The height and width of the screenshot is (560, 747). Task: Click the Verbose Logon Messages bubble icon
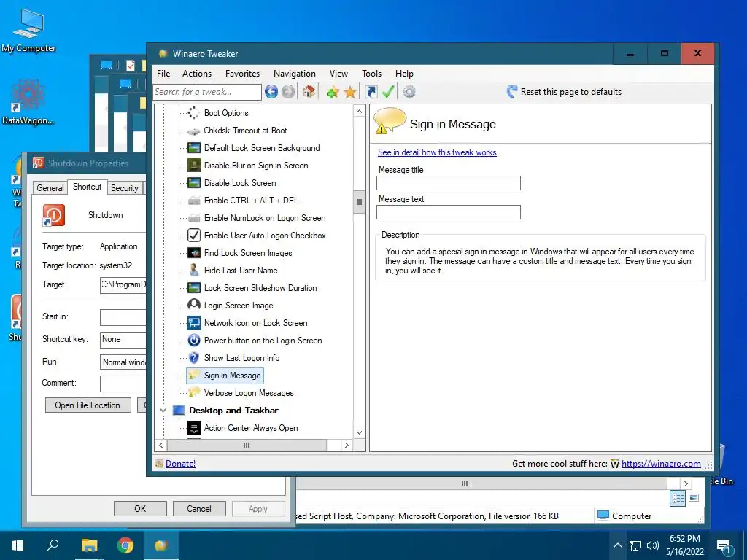click(x=194, y=392)
